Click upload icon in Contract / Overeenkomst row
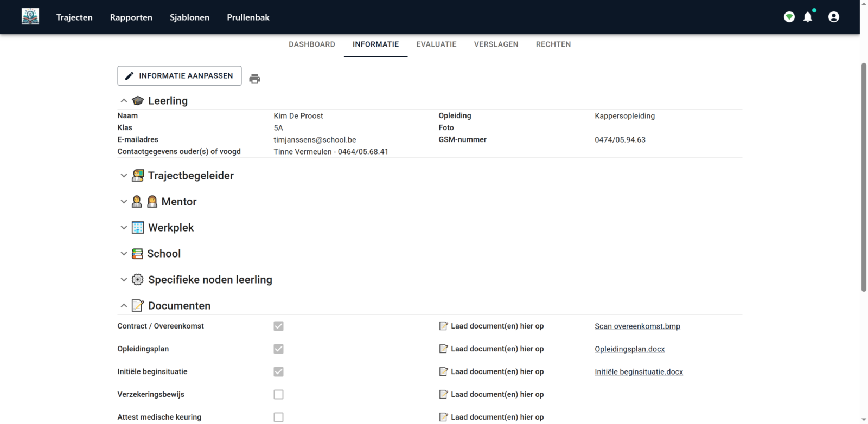The width and height of the screenshot is (868, 424). tap(443, 326)
